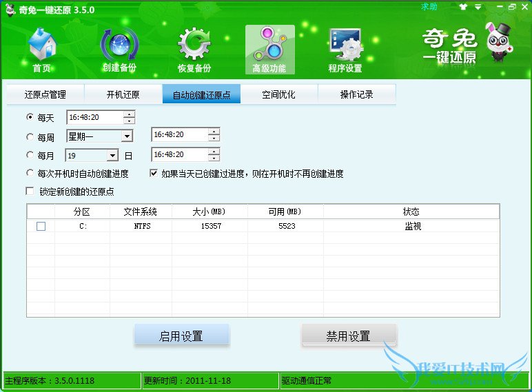Decrease the 每周 time with down spinner
Viewport: 532px width, 392px height.
pos(214,138)
